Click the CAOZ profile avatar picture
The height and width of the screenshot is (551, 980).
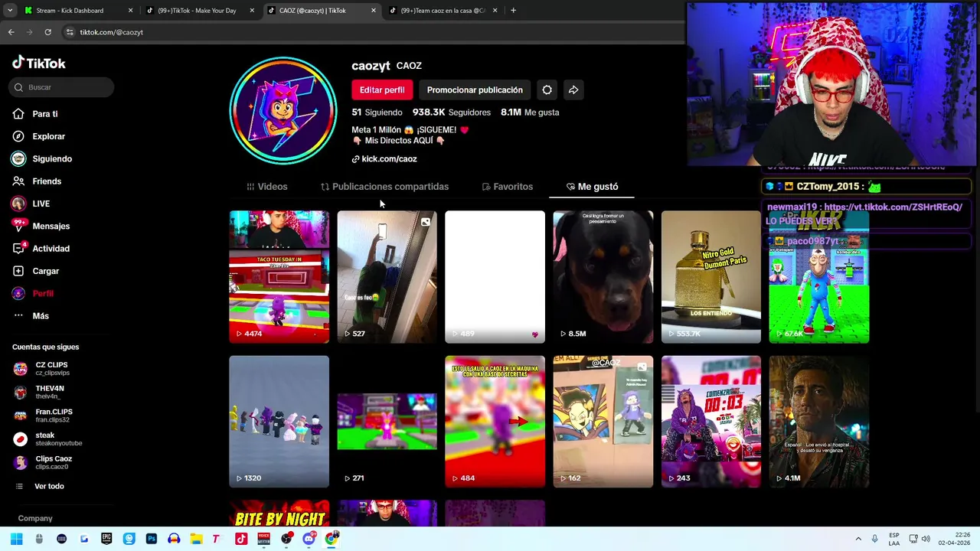283,111
